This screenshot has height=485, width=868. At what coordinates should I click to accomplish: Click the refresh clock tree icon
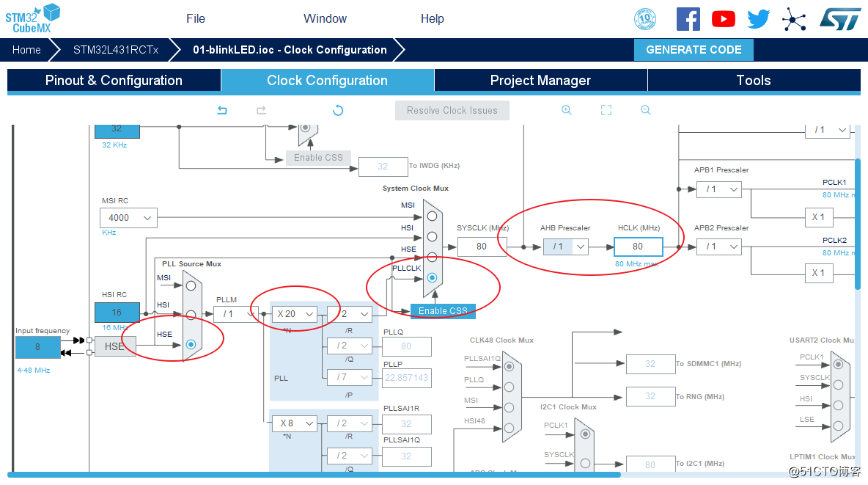click(x=338, y=110)
